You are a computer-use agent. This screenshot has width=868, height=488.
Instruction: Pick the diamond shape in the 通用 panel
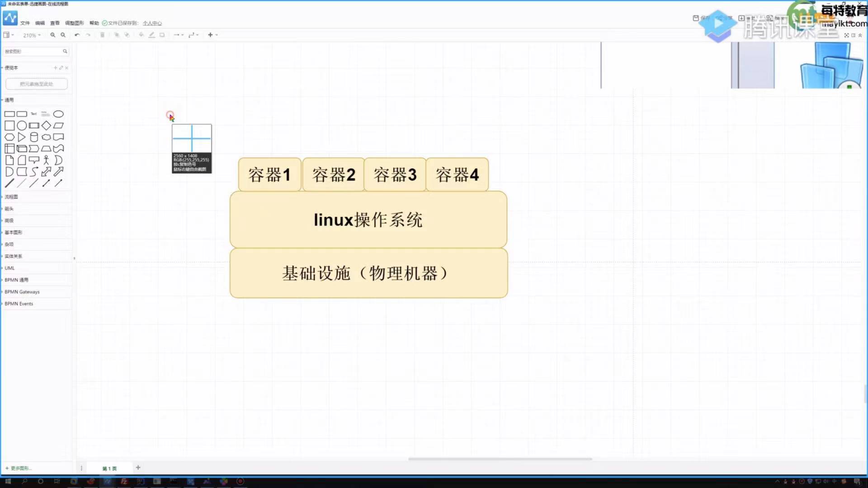tap(46, 126)
